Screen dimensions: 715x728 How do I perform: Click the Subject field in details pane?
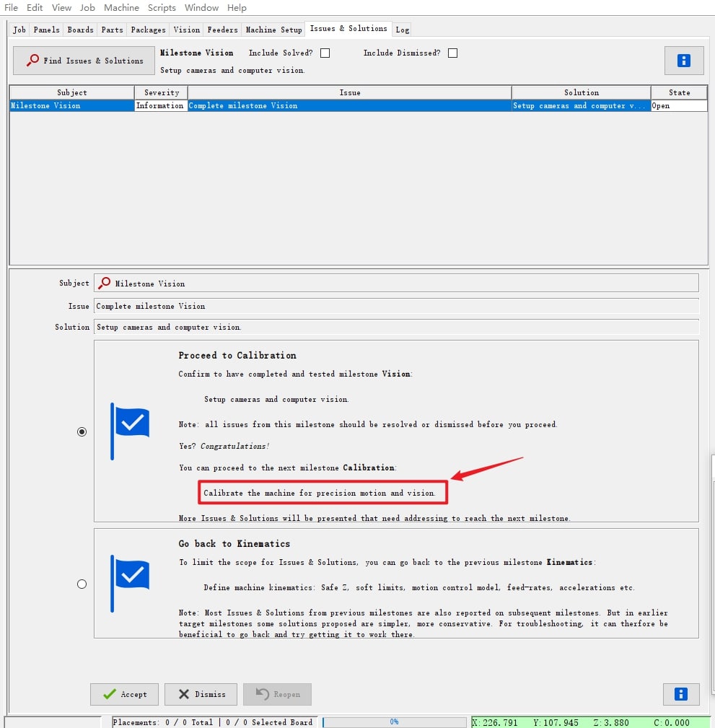pyautogui.click(x=397, y=284)
